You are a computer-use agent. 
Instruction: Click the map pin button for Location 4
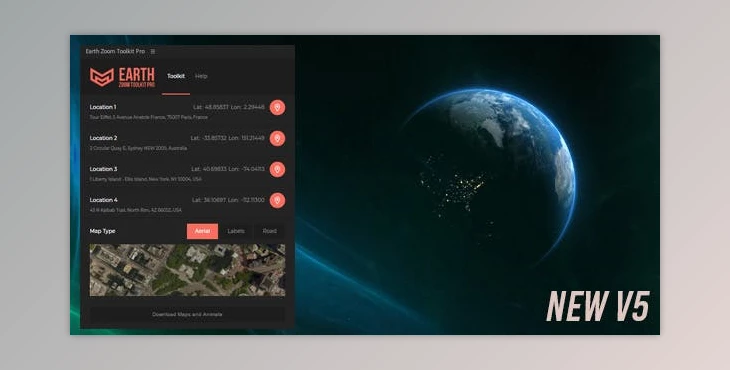277,201
